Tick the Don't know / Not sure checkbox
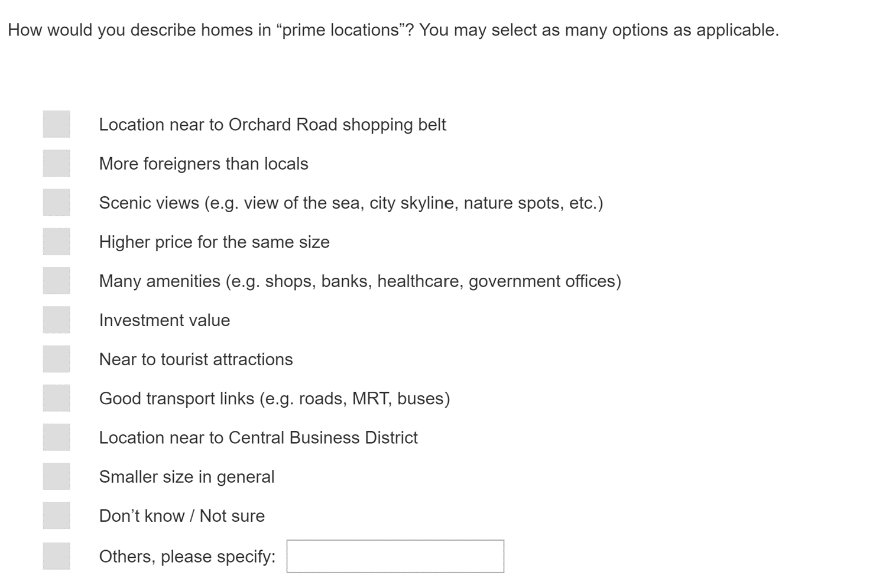The height and width of the screenshot is (588, 889). tap(56, 515)
